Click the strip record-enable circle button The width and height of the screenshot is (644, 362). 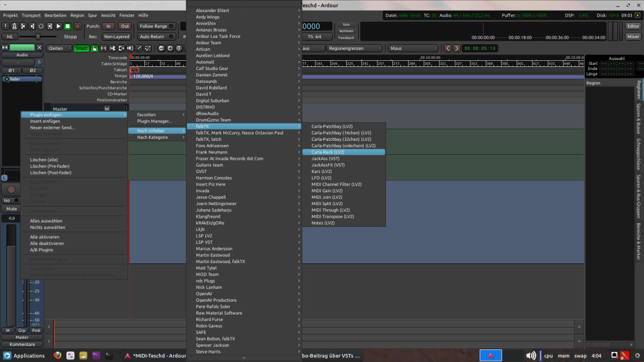point(11,190)
